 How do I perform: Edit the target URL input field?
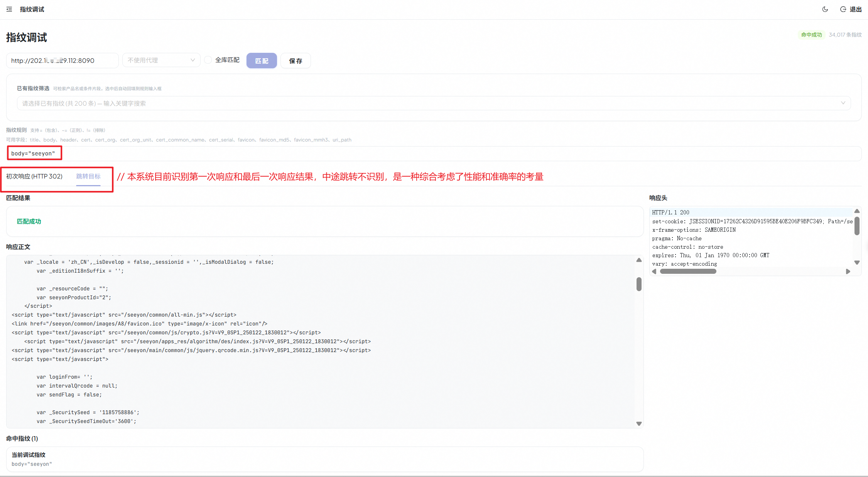coord(62,61)
